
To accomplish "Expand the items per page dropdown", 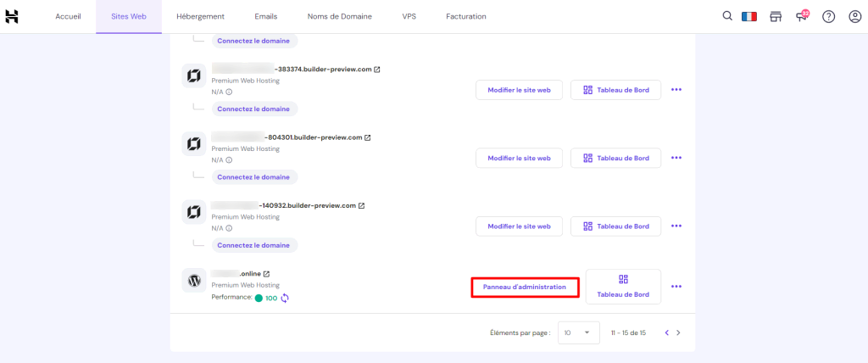I will [581, 332].
